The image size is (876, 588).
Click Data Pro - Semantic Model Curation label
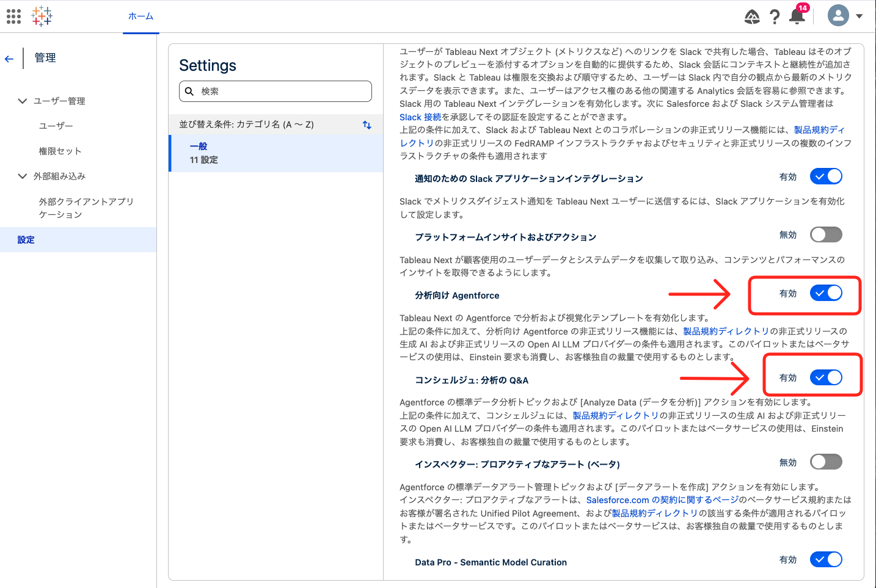[x=491, y=562]
